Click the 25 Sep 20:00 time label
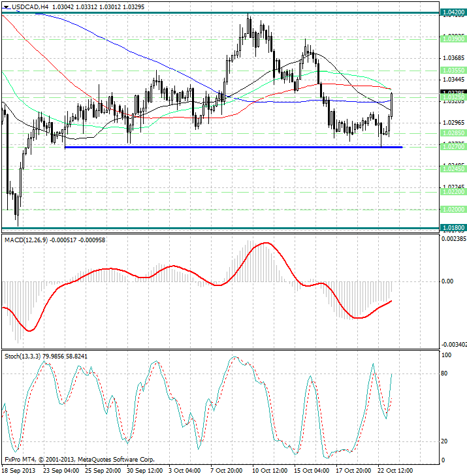Screen dimensions: 467x476 point(103,471)
